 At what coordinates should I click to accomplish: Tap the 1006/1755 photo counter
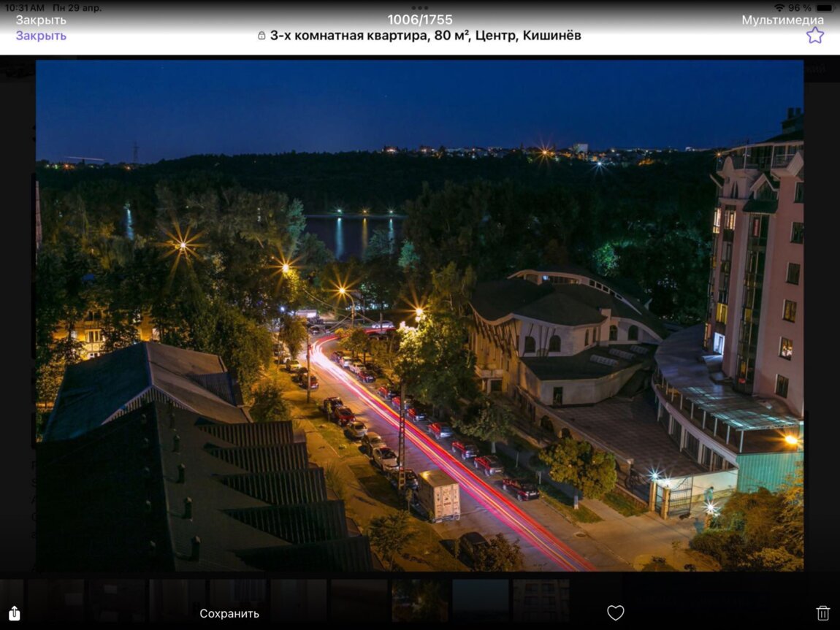click(x=420, y=20)
